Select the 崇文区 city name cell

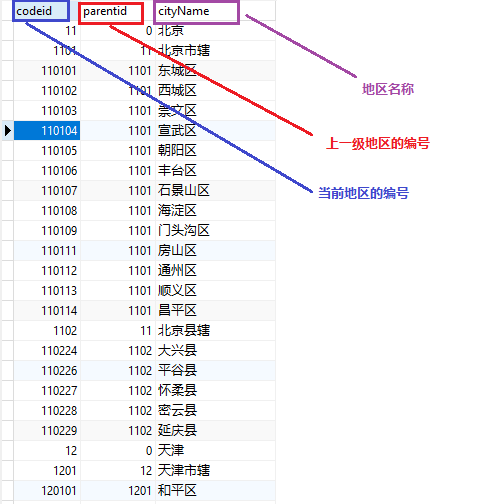pos(215,111)
